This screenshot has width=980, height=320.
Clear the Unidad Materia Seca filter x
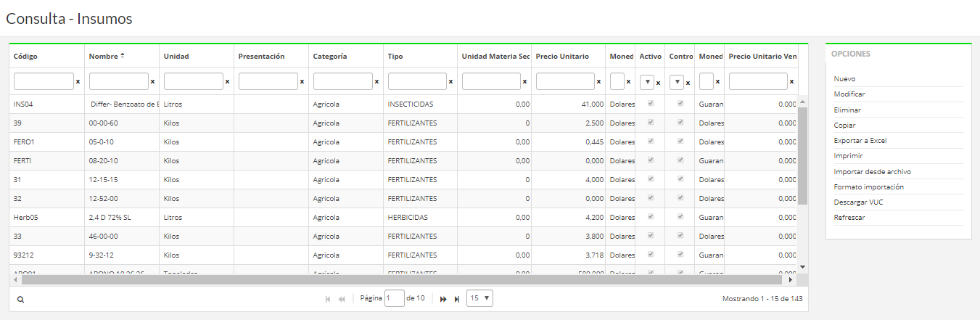(525, 82)
